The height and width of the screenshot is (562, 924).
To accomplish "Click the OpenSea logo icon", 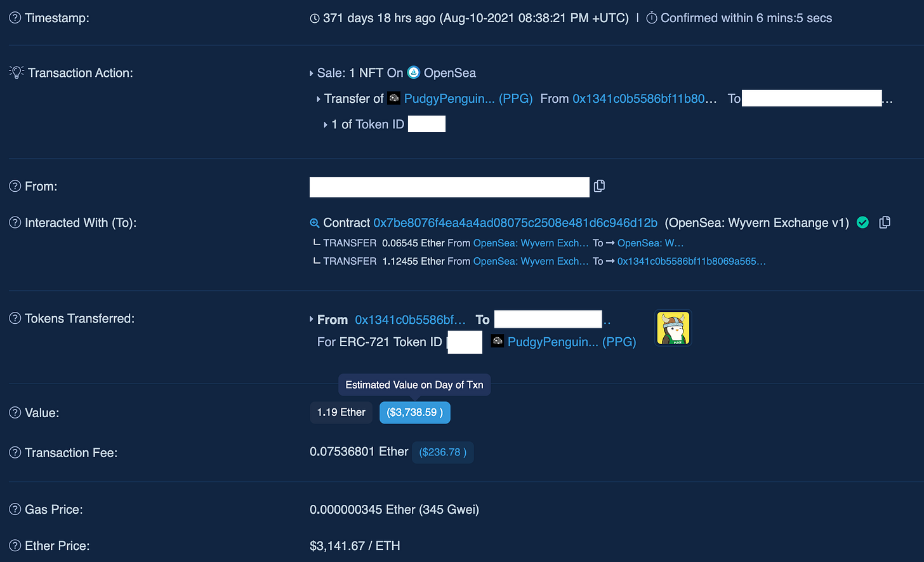I will (x=414, y=72).
